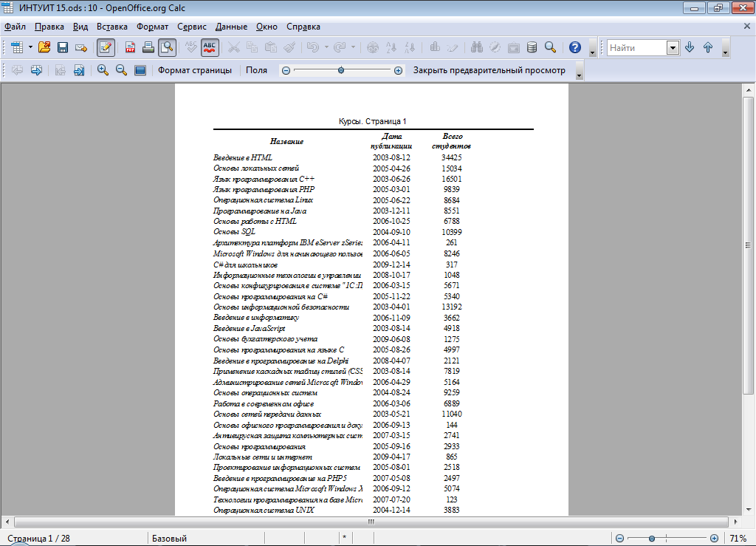Screen dimensions: 756x546
Task: Click the Redo arrow icon
Action: tap(340, 47)
